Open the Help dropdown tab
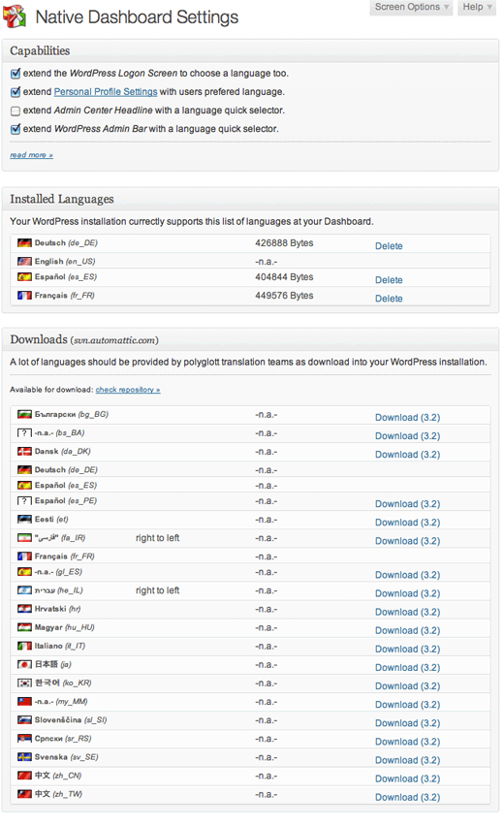The image size is (504, 826). click(x=477, y=7)
